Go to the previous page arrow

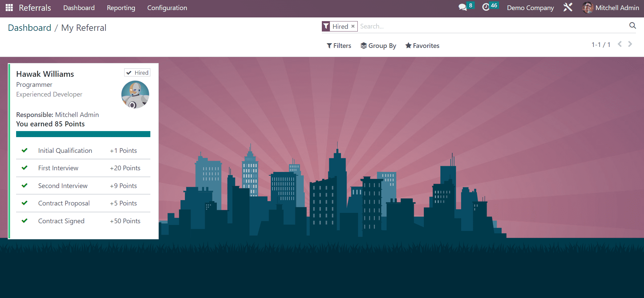coord(620,44)
